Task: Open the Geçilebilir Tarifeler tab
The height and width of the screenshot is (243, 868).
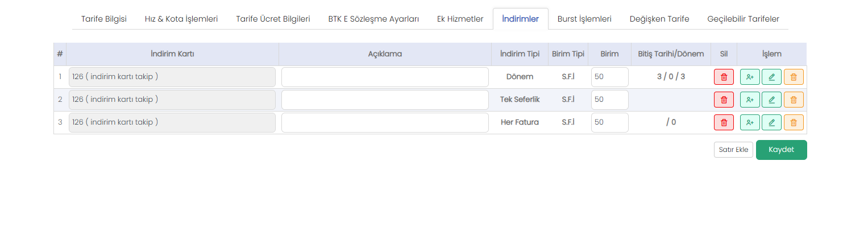Action: [743, 19]
